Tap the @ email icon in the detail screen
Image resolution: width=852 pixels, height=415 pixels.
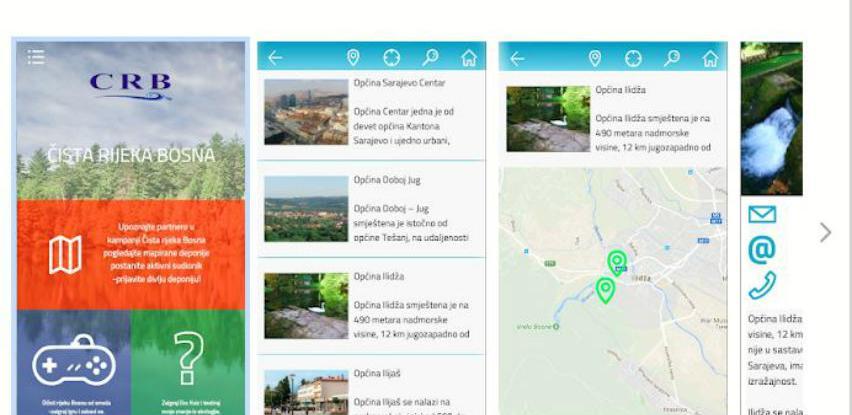coord(762,249)
